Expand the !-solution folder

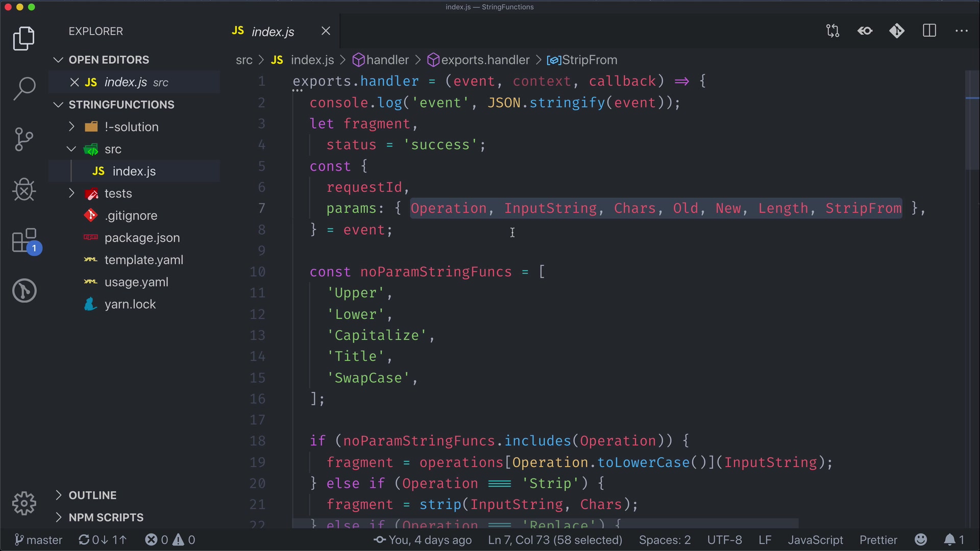coord(131,127)
